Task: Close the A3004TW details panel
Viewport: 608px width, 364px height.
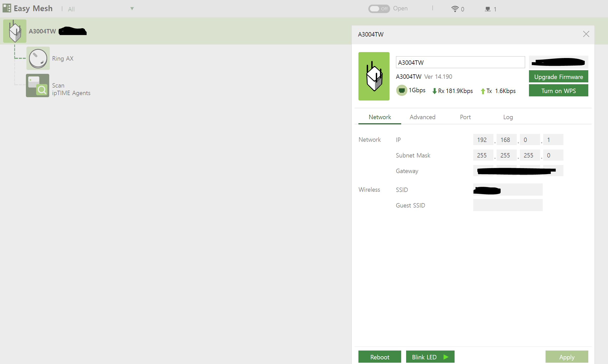Action: click(586, 34)
